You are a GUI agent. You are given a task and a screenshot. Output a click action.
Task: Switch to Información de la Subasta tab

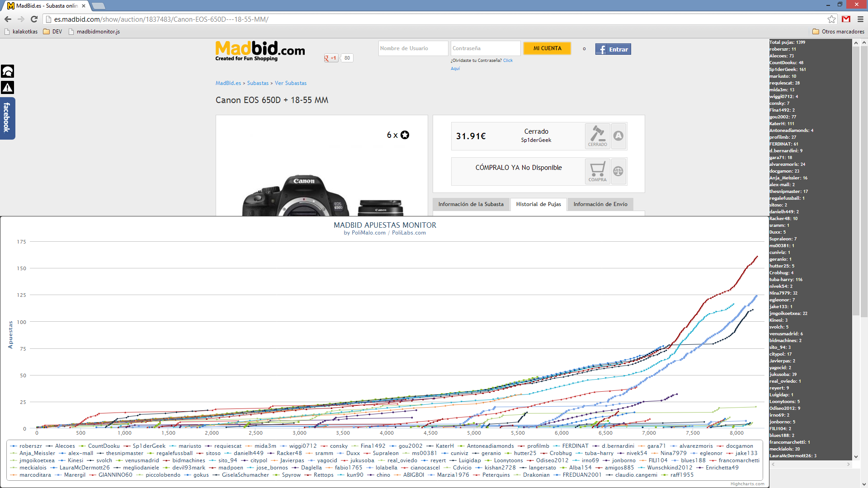pyautogui.click(x=471, y=204)
